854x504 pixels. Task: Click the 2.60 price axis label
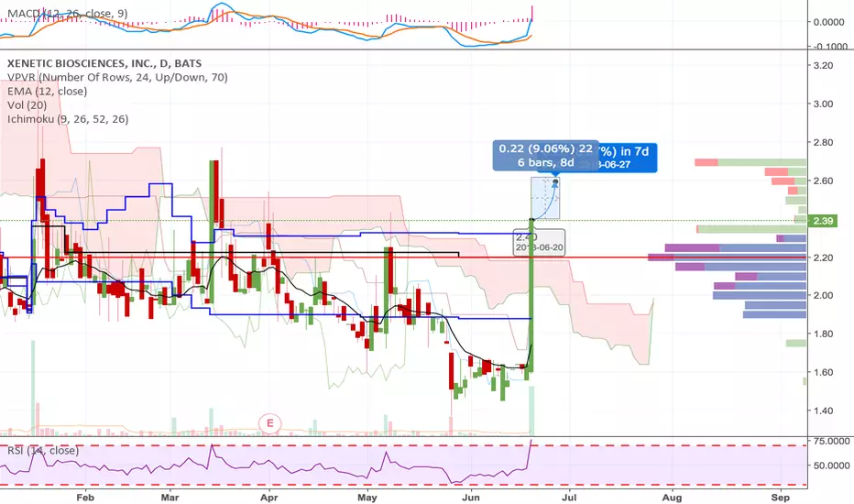pos(823,181)
